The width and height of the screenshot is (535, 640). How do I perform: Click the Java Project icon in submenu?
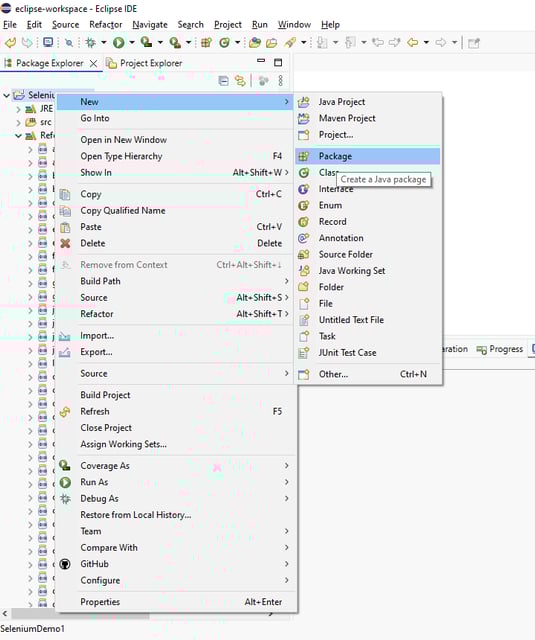[304, 102]
